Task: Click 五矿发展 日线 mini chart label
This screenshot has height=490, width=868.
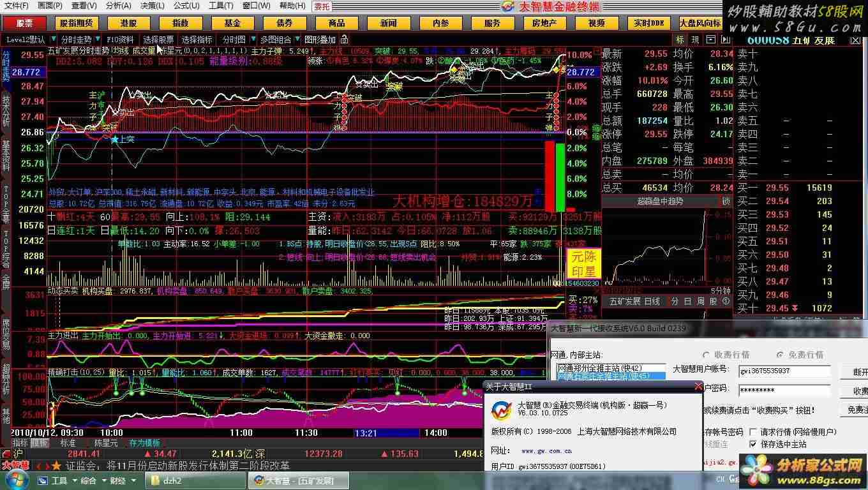Action: pyautogui.click(x=634, y=301)
